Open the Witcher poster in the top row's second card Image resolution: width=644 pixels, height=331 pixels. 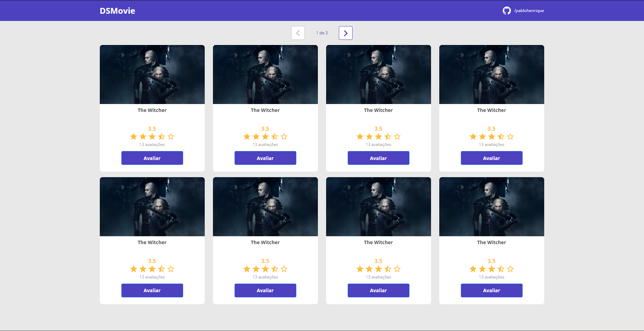(265, 75)
